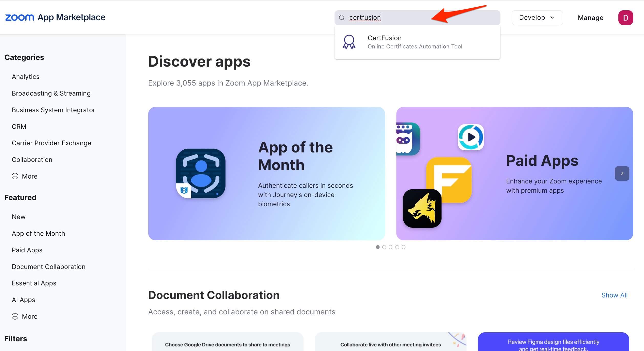Select the Collaboration category
The height and width of the screenshot is (351, 644).
click(32, 160)
